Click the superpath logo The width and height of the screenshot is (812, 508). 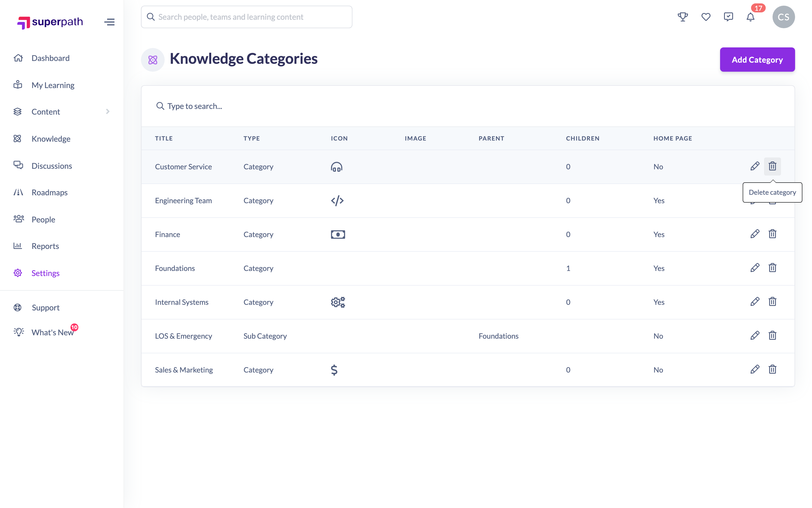[x=50, y=22]
